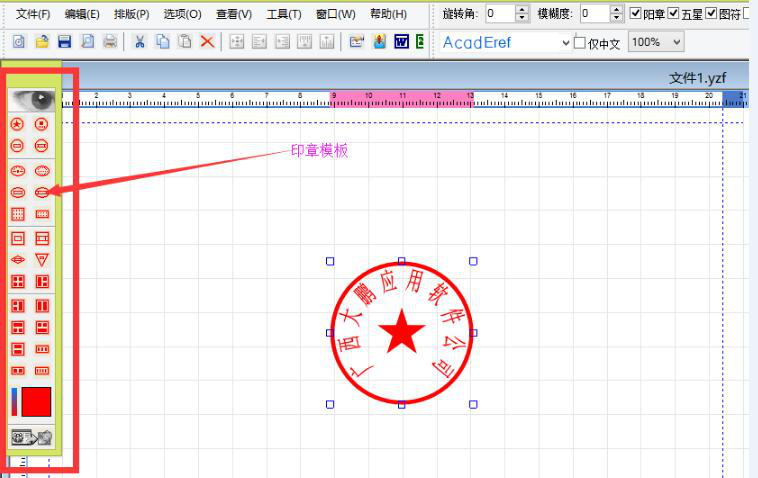758x478 pixels.
Task: Click the blue-to-red gradient bar
Action: 15,402
